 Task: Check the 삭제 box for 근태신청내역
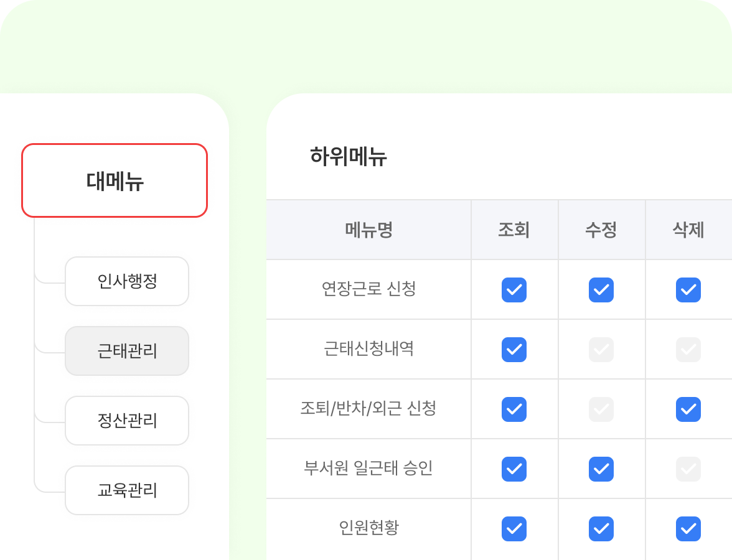(x=688, y=349)
